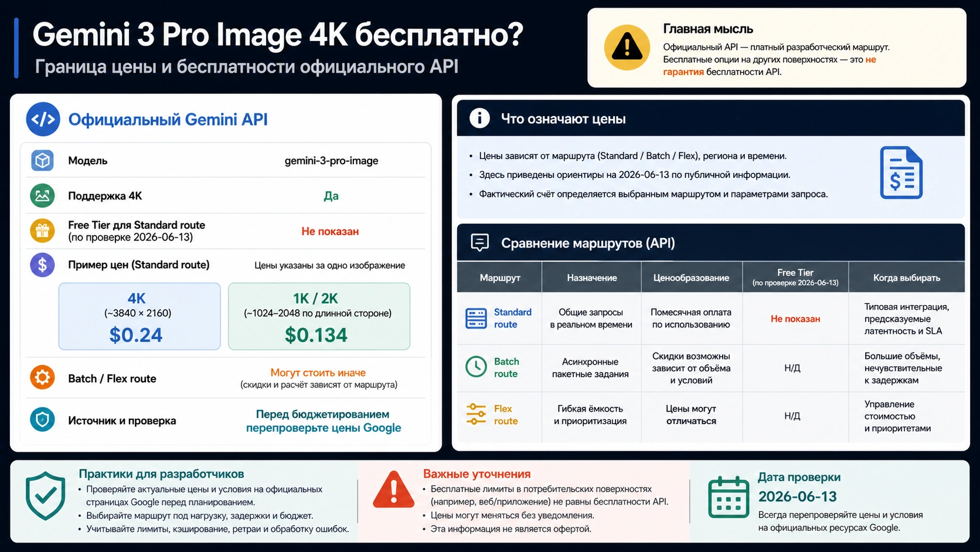Click the sliders icon in Flex route row

click(x=476, y=414)
